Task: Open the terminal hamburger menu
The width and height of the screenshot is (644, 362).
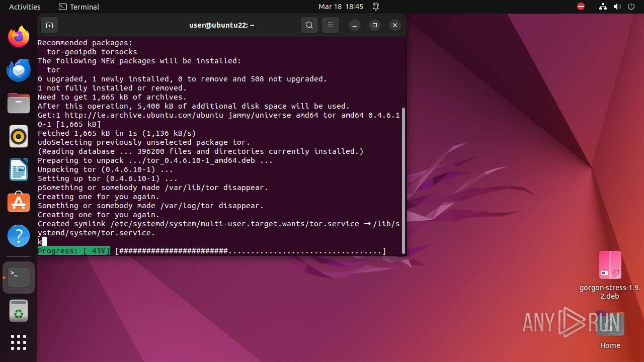Action: [330, 25]
